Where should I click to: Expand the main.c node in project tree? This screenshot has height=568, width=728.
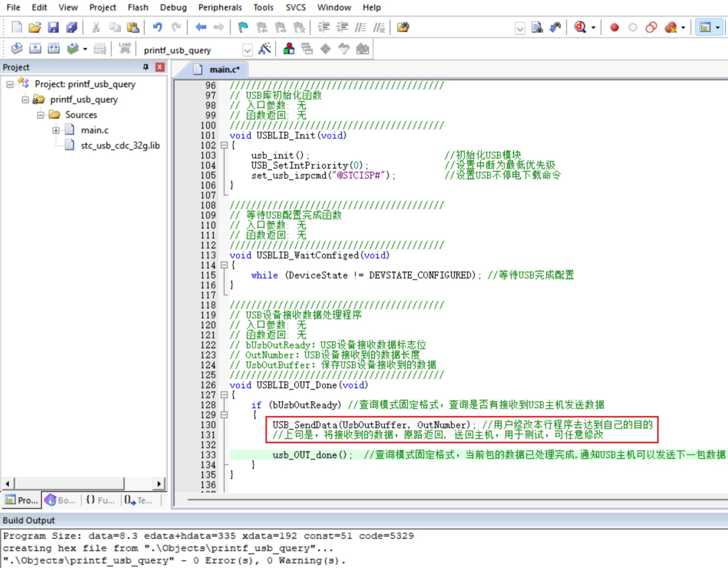(x=56, y=130)
